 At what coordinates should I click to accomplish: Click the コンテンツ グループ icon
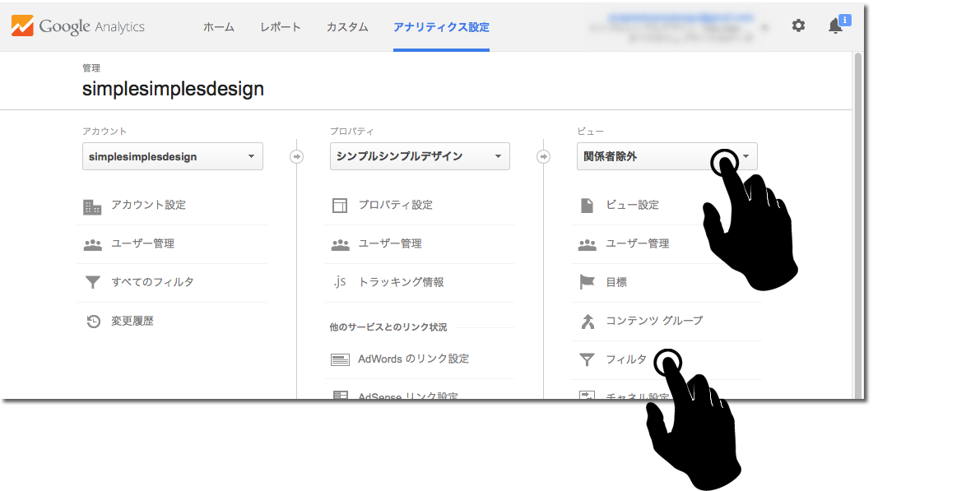point(587,321)
